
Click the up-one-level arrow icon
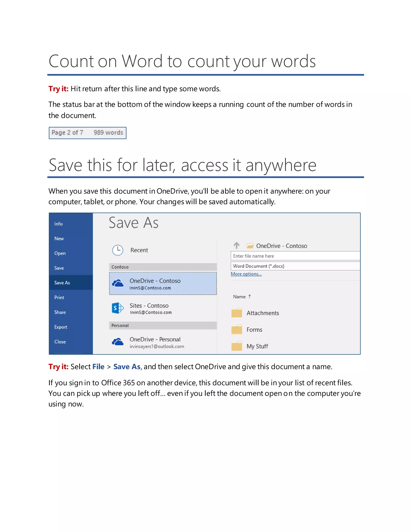(236, 245)
